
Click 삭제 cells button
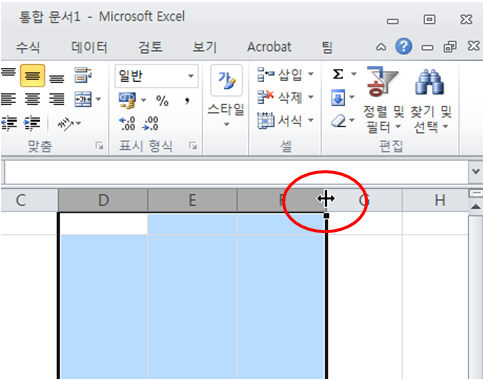pos(279,97)
